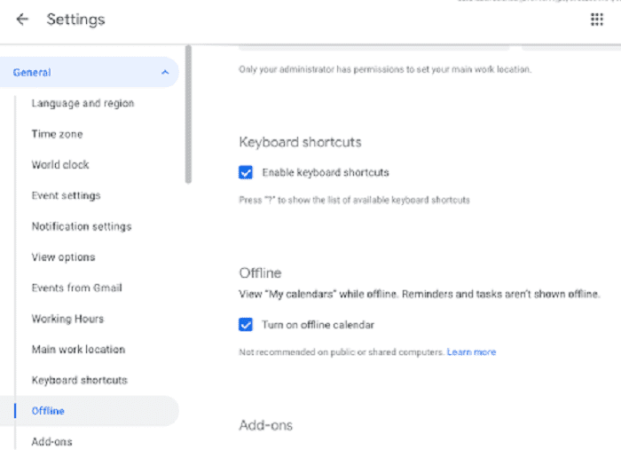
Task: Go to Main work location
Action: 78,349
